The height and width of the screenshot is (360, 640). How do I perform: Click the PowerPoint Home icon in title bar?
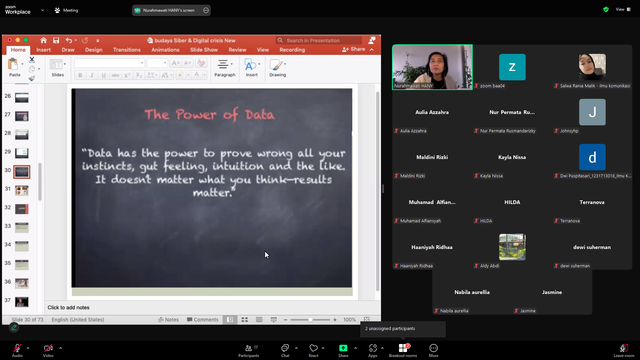[43, 40]
